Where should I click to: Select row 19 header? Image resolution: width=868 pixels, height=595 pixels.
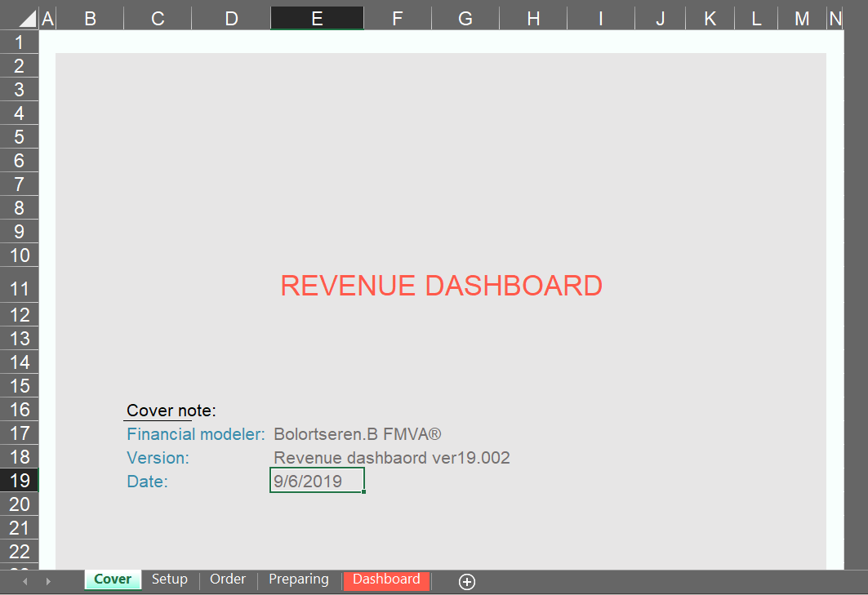20,481
